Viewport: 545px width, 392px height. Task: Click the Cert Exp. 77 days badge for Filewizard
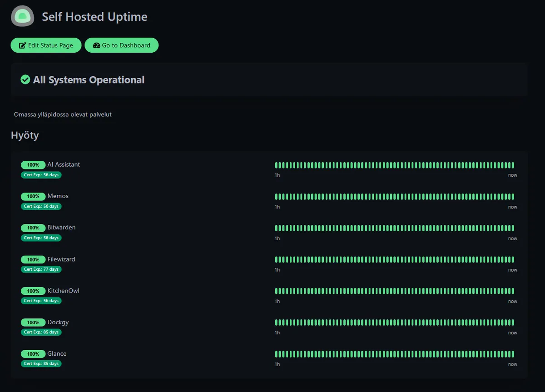[41, 269]
